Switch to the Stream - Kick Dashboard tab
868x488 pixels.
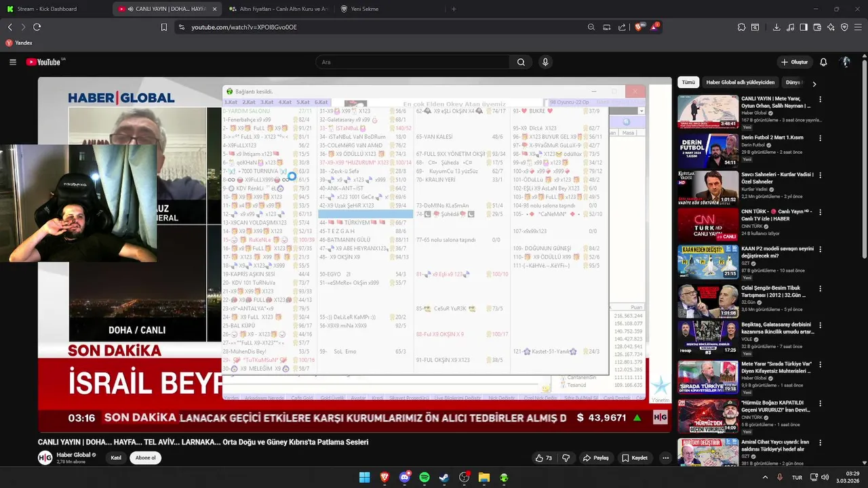coord(54,9)
